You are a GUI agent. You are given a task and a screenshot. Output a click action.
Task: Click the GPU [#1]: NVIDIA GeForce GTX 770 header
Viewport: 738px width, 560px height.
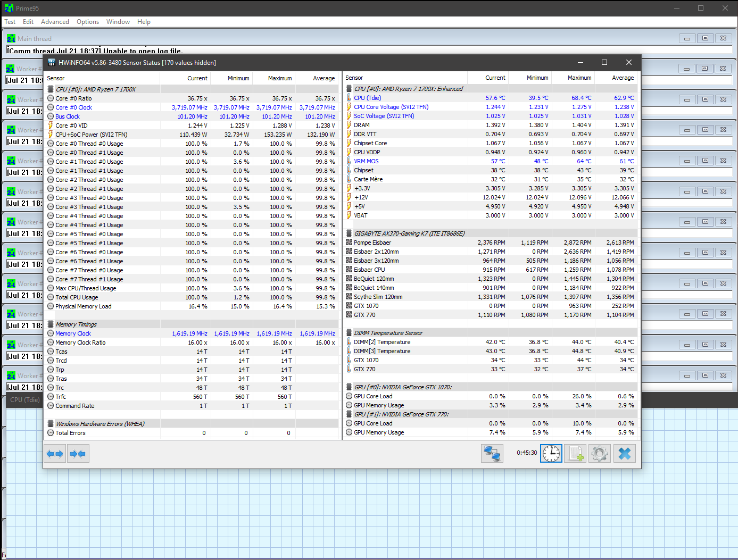(491, 414)
